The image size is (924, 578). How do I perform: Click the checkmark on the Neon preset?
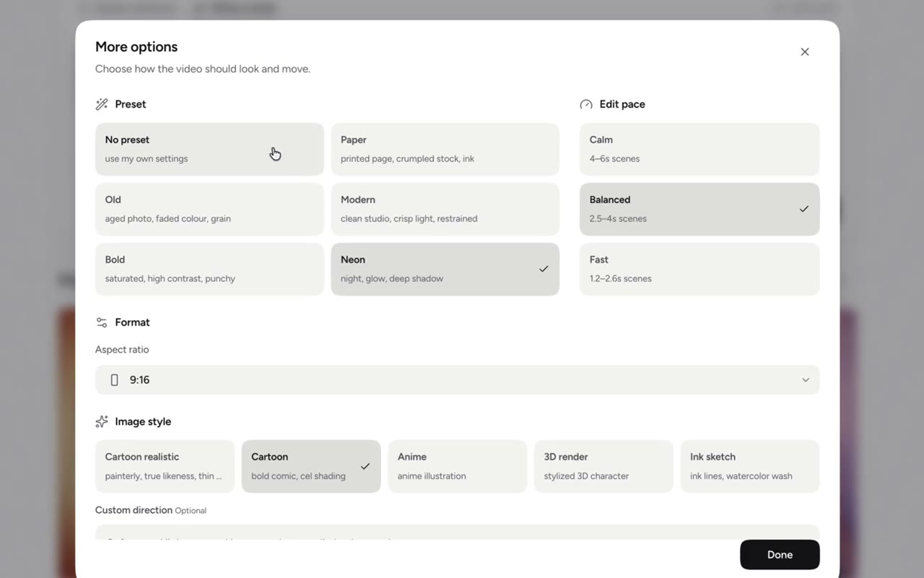click(544, 269)
